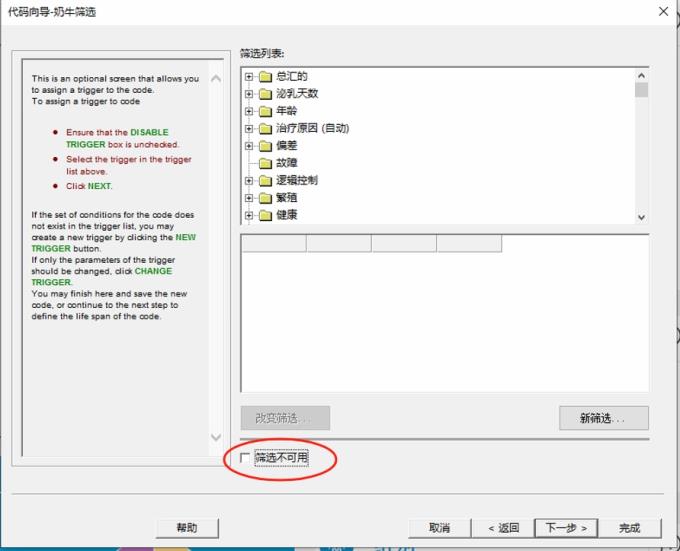Select the 年龄 folder icon
680x551 pixels.
coord(265,111)
